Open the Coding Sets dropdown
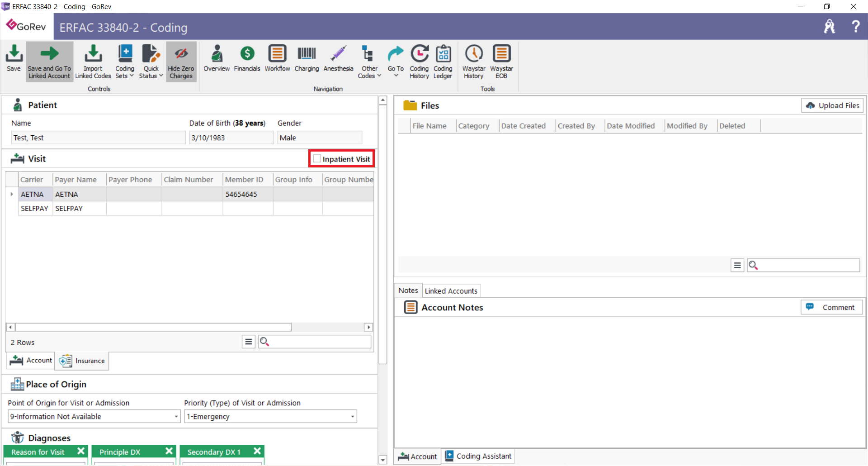This screenshot has width=868, height=466. (125, 62)
